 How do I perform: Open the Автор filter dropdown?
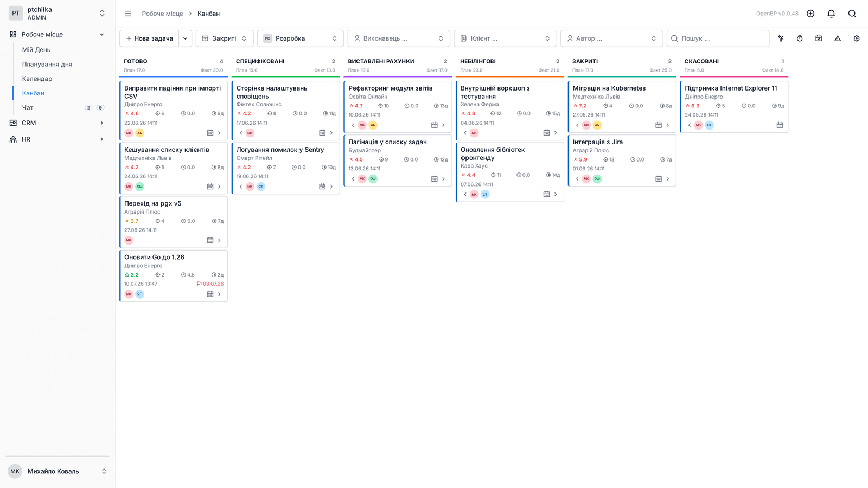pos(612,38)
